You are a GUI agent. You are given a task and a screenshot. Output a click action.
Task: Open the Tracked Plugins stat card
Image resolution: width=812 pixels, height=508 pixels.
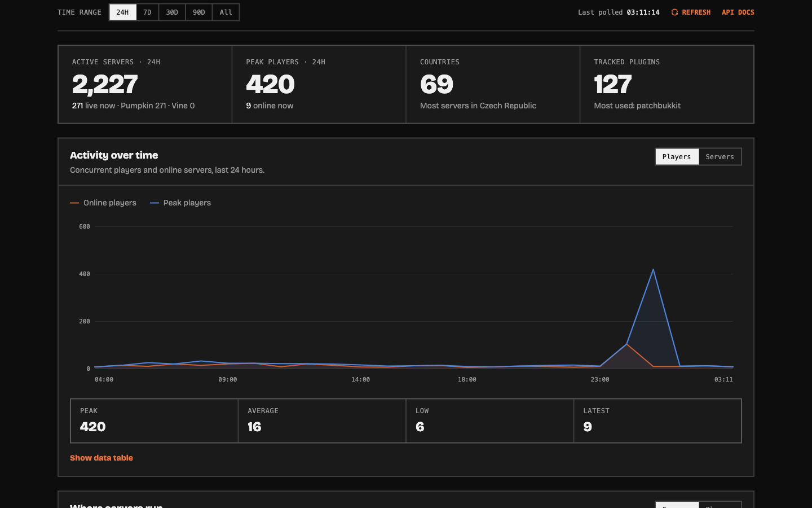tap(667, 84)
